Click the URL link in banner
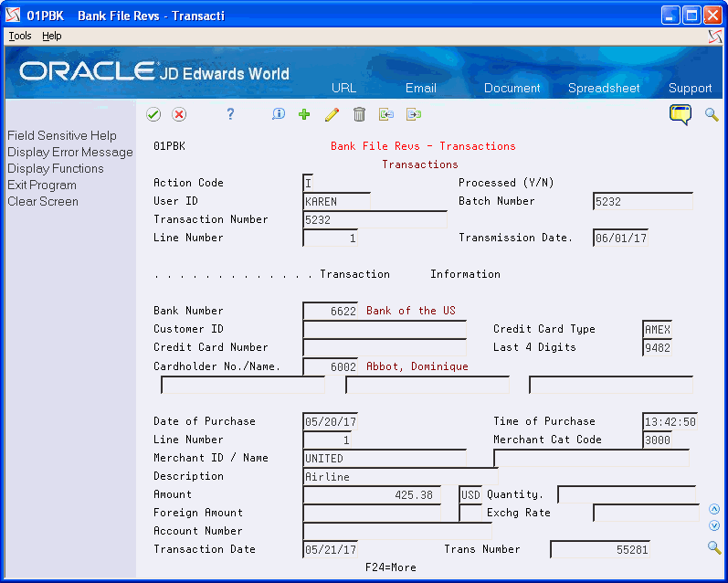This screenshot has width=728, height=583. click(343, 88)
